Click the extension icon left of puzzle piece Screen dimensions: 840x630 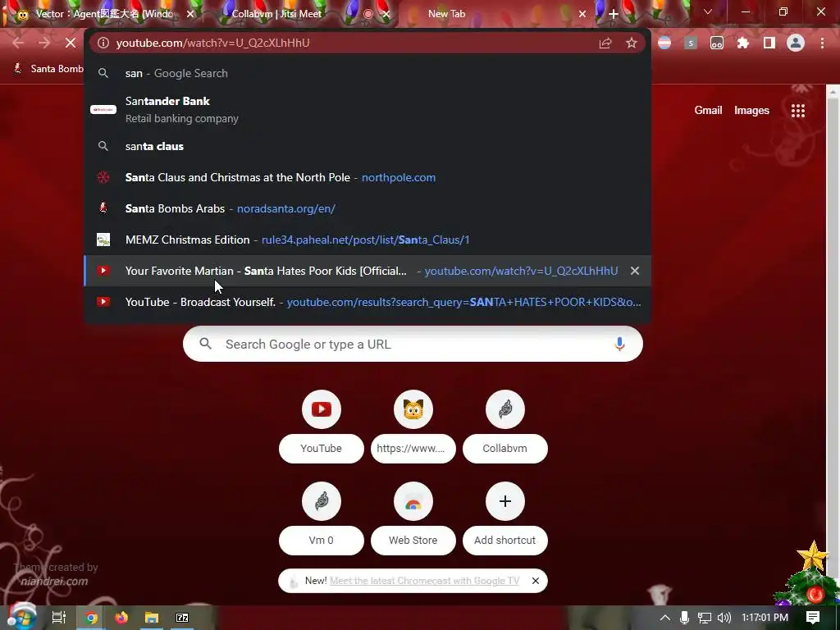tap(717, 43)
